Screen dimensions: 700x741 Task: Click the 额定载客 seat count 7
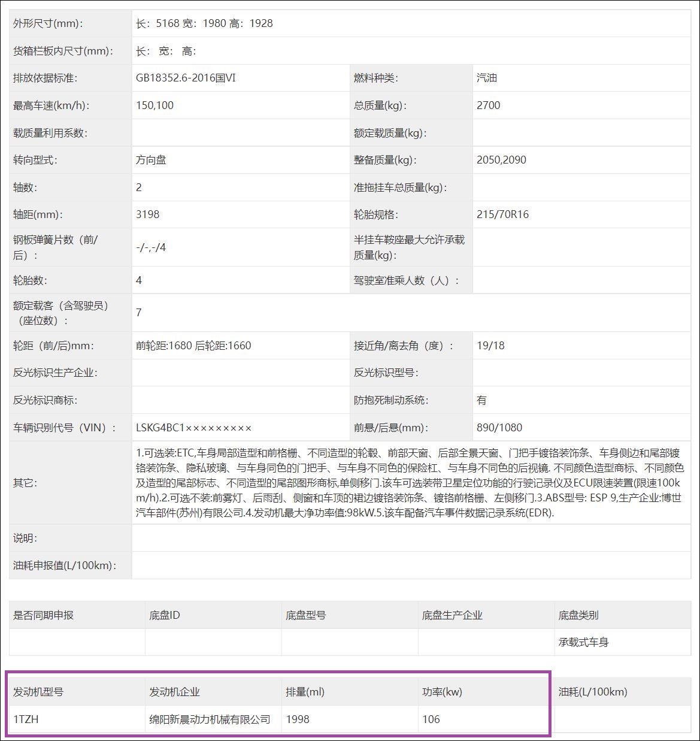pyautogui.click(x=138, y=313)
